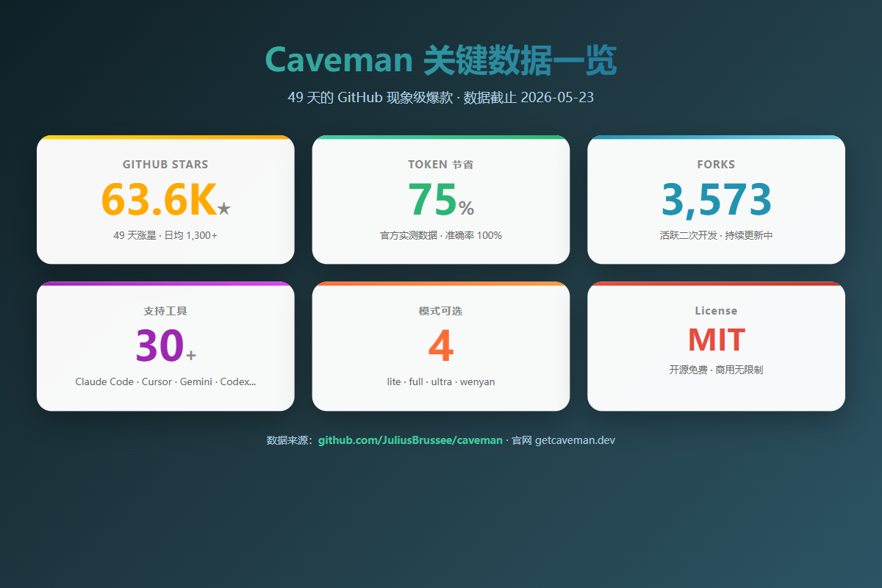Click the text "官方实测数据 · 准确率 100%"
The image size is (882, 588).
tap(441, 235)
